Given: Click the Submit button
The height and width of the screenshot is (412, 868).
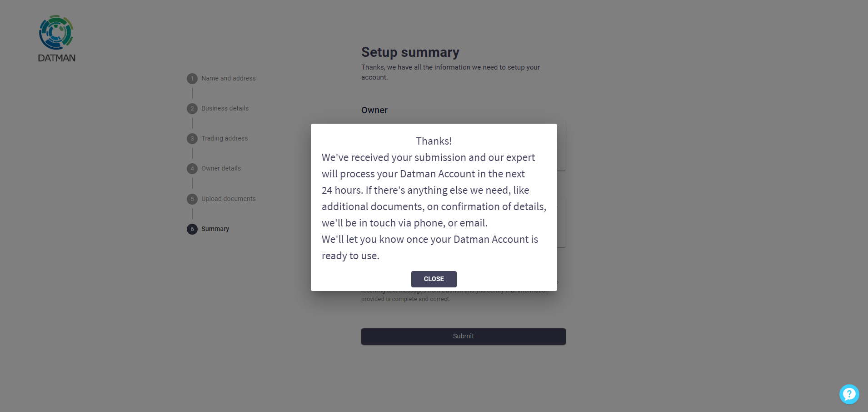Looking at the screenshot, I should pos(464,337).
